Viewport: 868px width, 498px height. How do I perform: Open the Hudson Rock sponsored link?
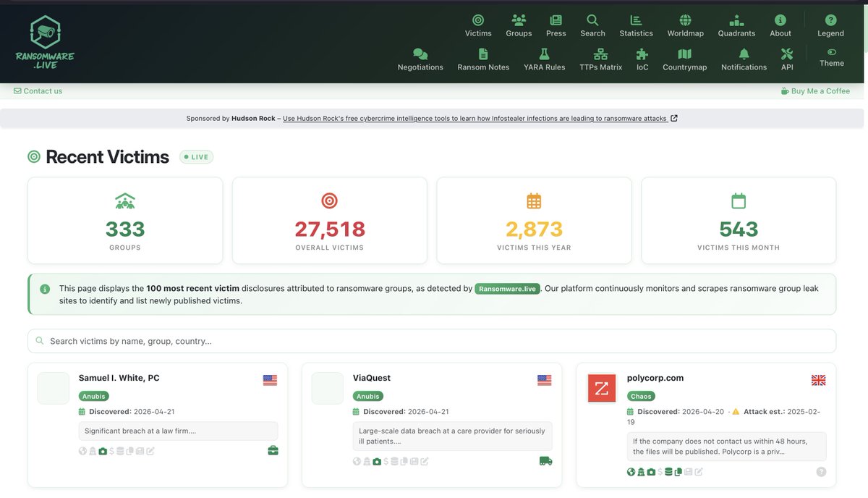pyautogui.click(x=480, y=119)
